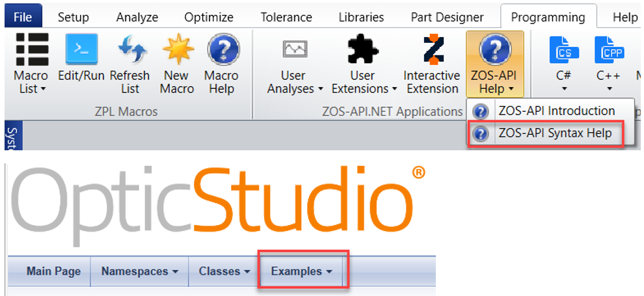The width and height of the screenshot is (644, 296).
Task: Open the Classes dropdown in help
Action: point(224,271)
